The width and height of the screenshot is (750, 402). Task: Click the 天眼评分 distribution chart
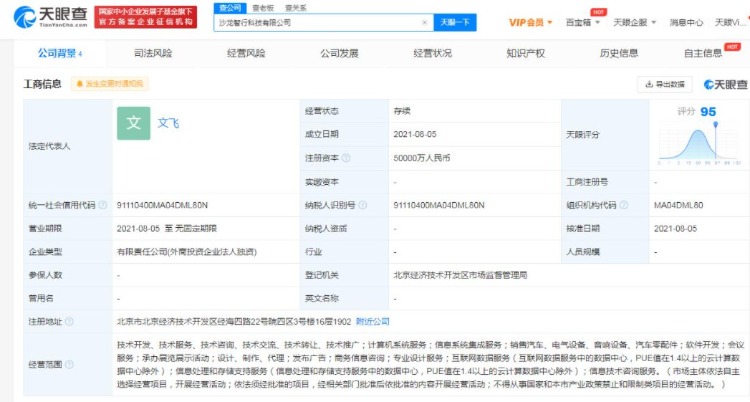point(699,145)
